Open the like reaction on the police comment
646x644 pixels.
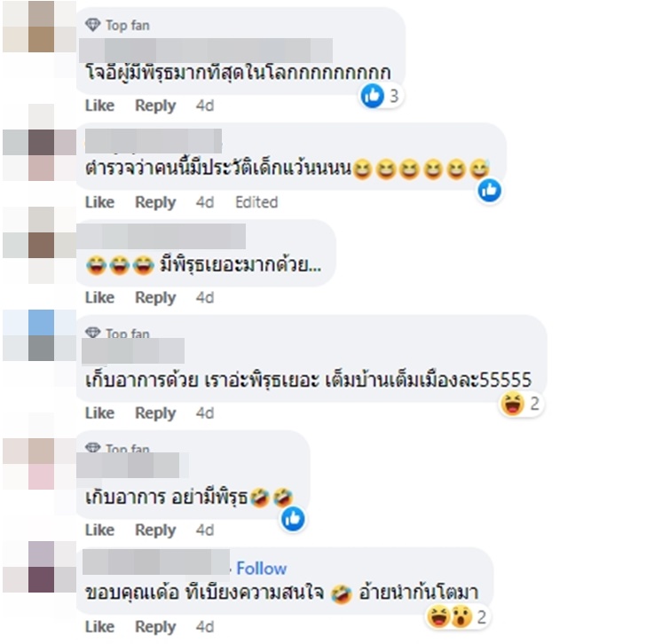pyautogui.click(x=490, y=191)
